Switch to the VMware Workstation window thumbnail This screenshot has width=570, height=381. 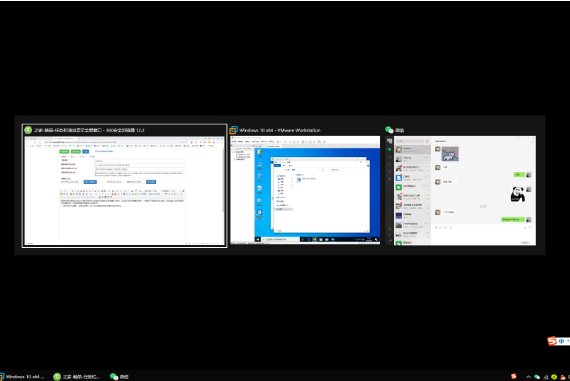click(x=305, y=190)
